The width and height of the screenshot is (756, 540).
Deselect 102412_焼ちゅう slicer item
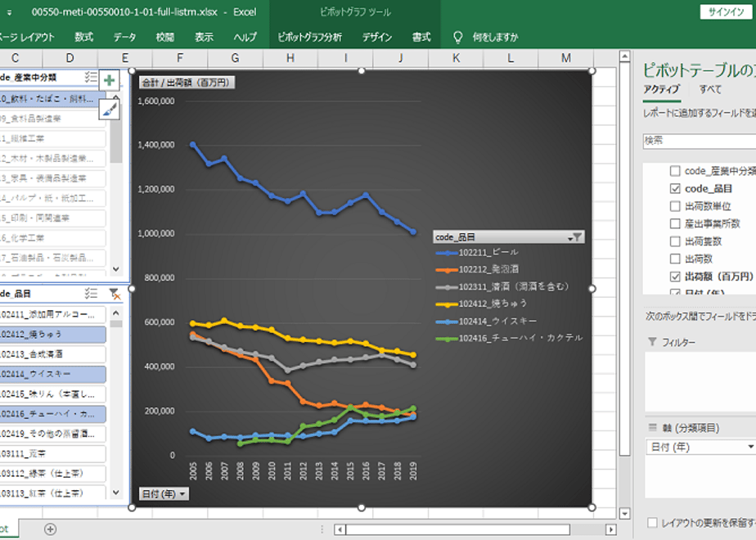click(x=52, y=334)
